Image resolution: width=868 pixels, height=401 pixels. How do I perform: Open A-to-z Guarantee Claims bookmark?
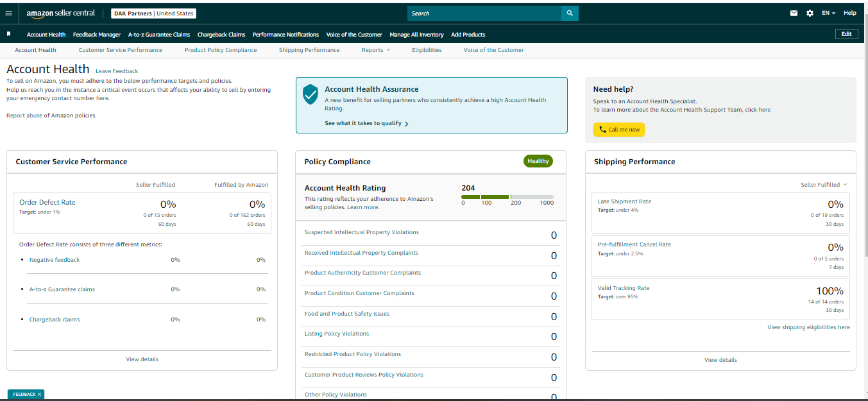click(159, 35)
